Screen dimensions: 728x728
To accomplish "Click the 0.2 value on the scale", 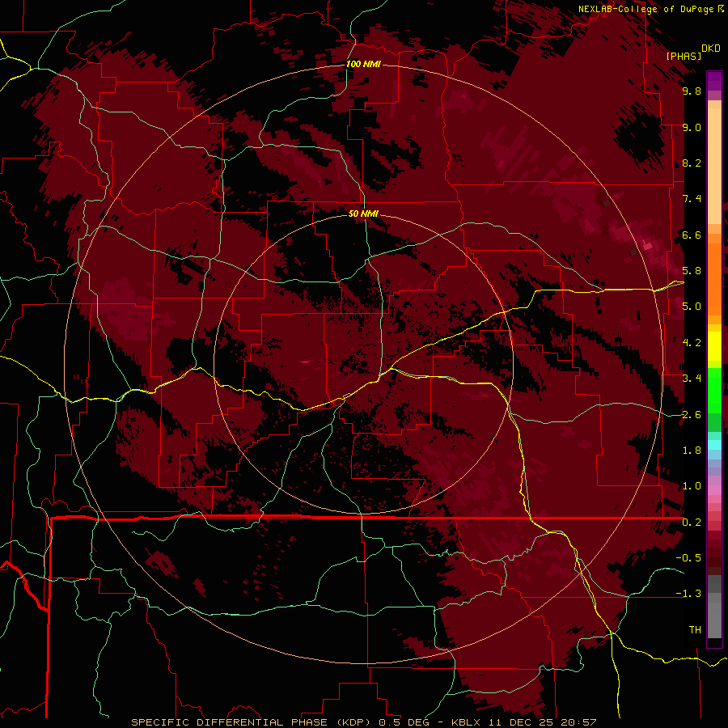I will pyautogui.click(x=692, y=523).
